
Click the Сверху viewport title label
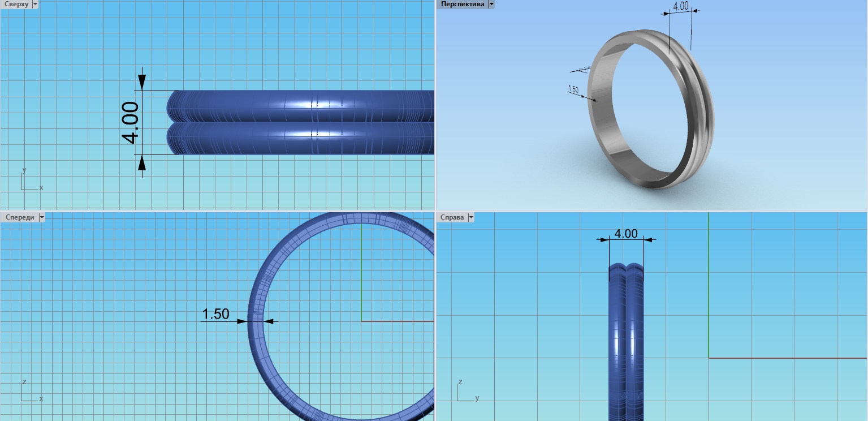pos(16,4)
